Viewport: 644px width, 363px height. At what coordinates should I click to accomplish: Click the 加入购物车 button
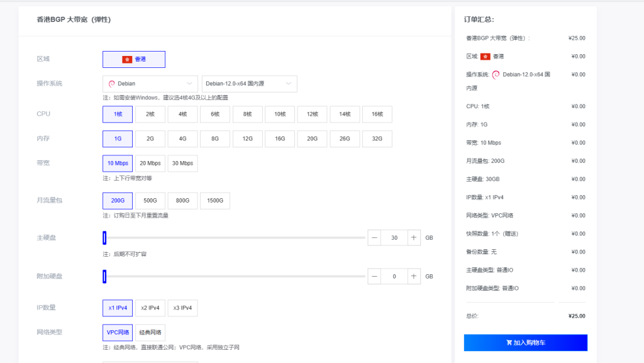tap(525, 342)
